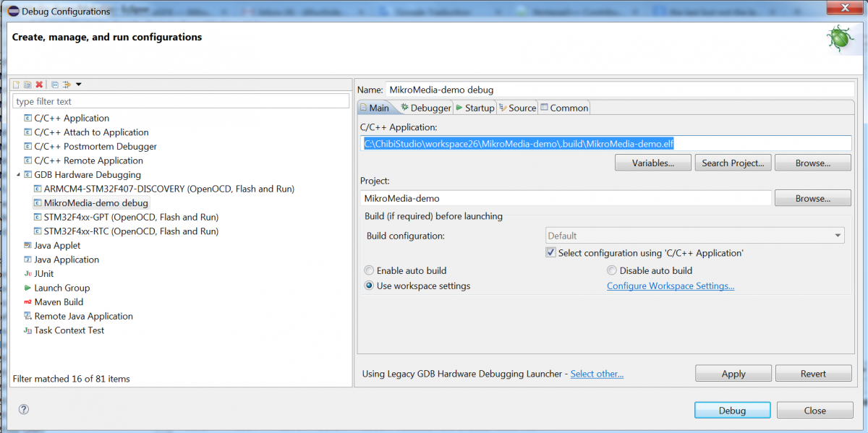
Task: Switch to the Startup tab
Action: [x=475, y=107]
